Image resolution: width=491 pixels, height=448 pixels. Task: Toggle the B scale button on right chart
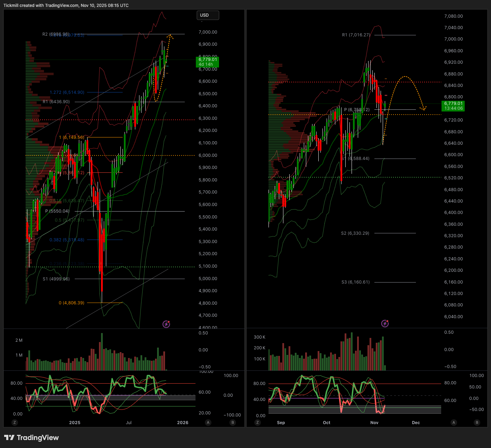(x=477, y=422)
